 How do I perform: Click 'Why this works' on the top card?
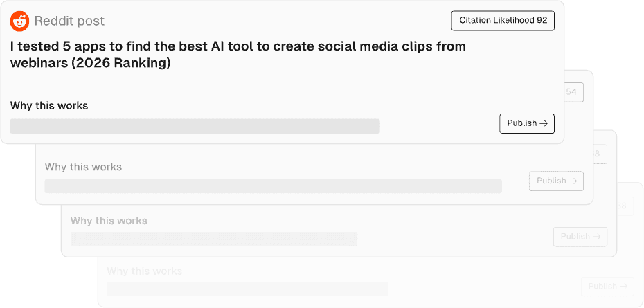pyautogui.click(x=49, y=106)
